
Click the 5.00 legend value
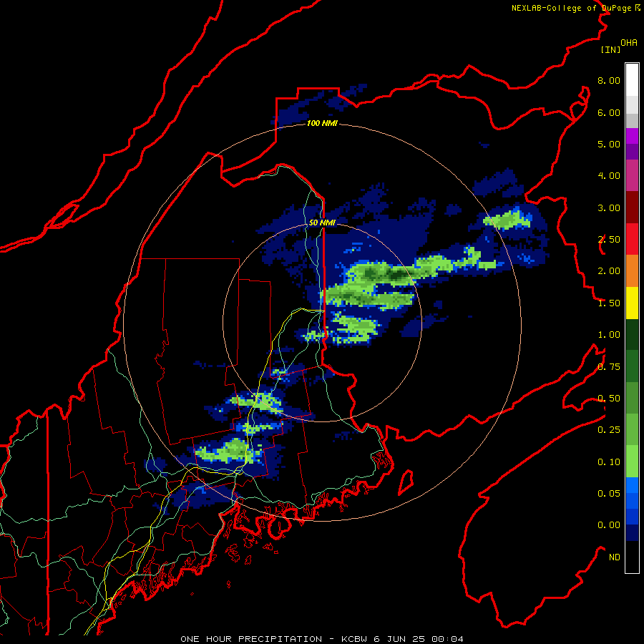[x=609, y=144]
